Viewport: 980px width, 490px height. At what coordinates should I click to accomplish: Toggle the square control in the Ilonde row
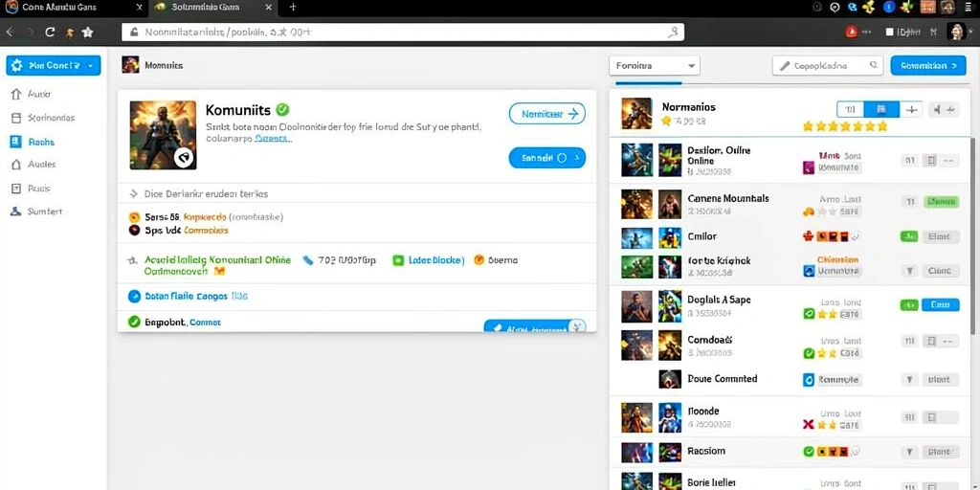pyautogui.click(x=931, y=417)
